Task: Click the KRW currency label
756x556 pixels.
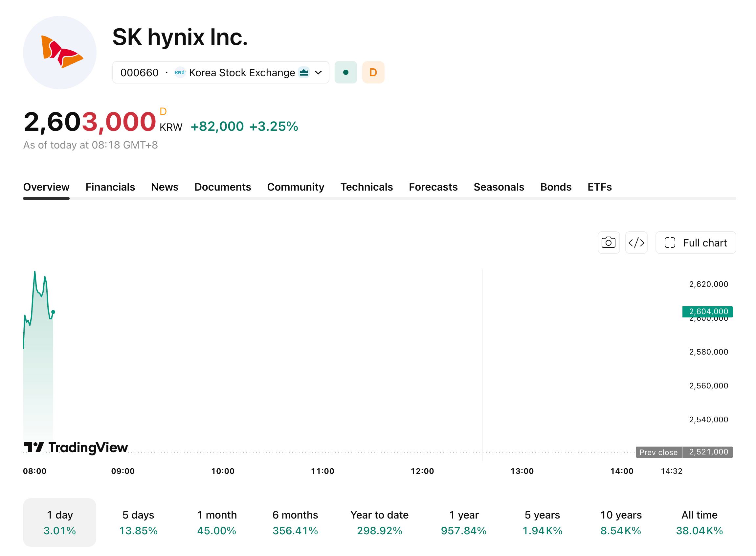Action: pyautogui.click(x=171, y=127)
